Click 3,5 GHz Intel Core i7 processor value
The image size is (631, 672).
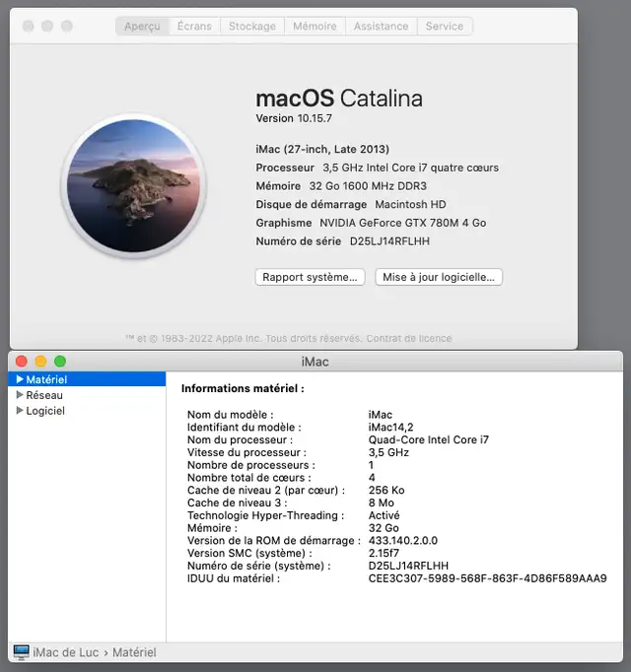click(x=410, y=168)
